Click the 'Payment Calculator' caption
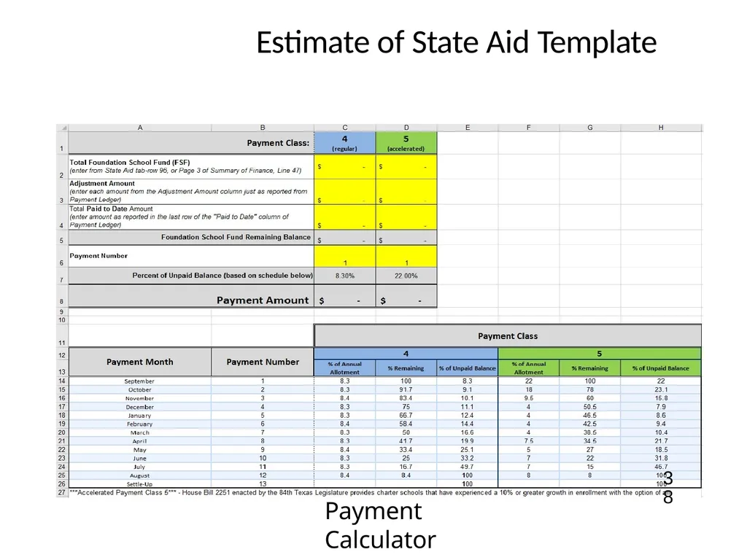Image resolution: width=747 pixels, height=560 pixels. point(380,526)
